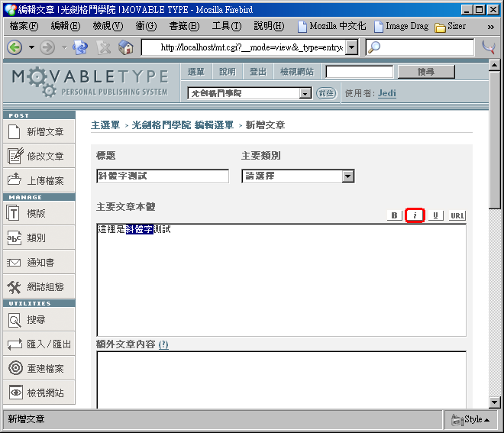Viewport: 504px width, 433px height.
Task: Open the 檔案(F) menu
Action: 24,26
